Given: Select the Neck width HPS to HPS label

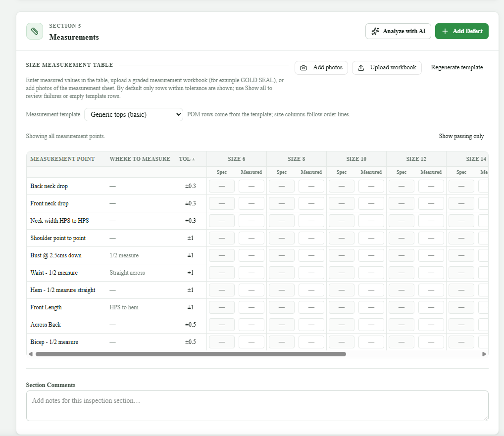Looking at the screenshot, I should [59, 221].
